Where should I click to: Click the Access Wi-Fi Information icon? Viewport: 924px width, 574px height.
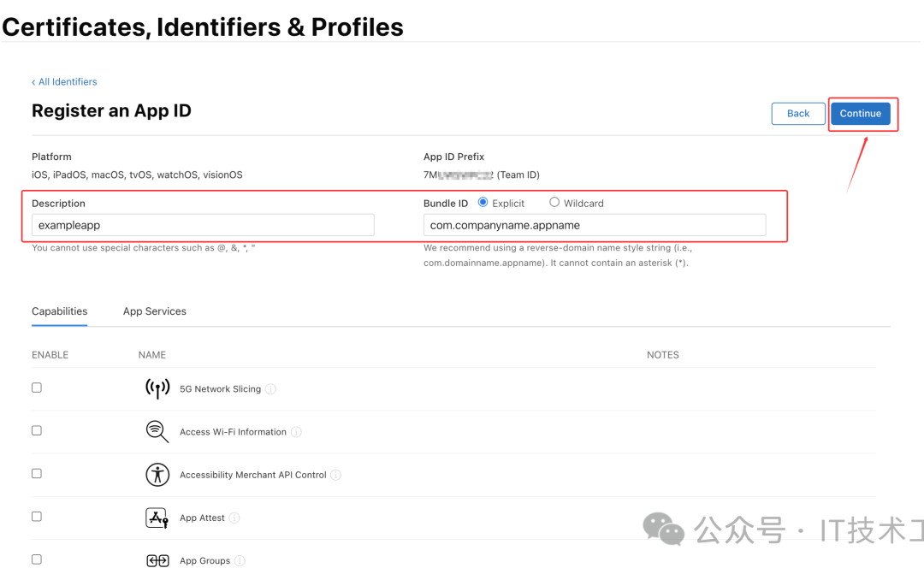(157, 431)
